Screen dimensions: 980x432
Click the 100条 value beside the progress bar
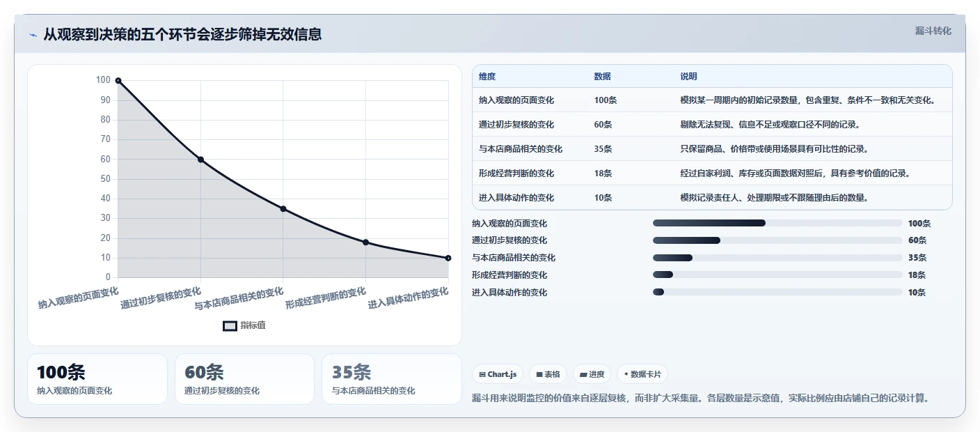coord(919,224)
